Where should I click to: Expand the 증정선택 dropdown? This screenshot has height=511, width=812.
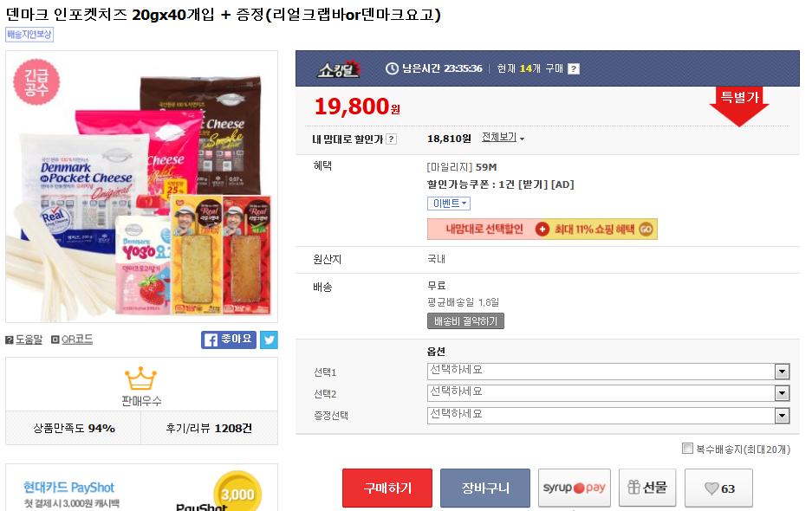(x=608, y=415)
